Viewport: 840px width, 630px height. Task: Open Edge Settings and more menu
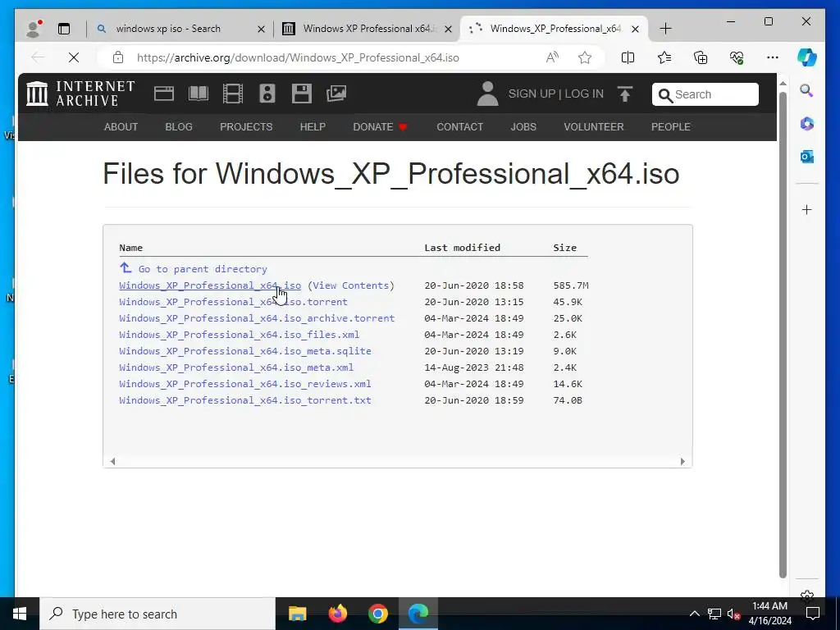tap(773, 57)
